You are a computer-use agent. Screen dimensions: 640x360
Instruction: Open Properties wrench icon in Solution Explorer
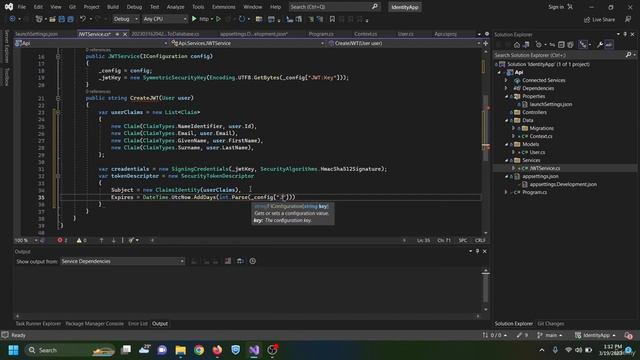coord(600,44)
